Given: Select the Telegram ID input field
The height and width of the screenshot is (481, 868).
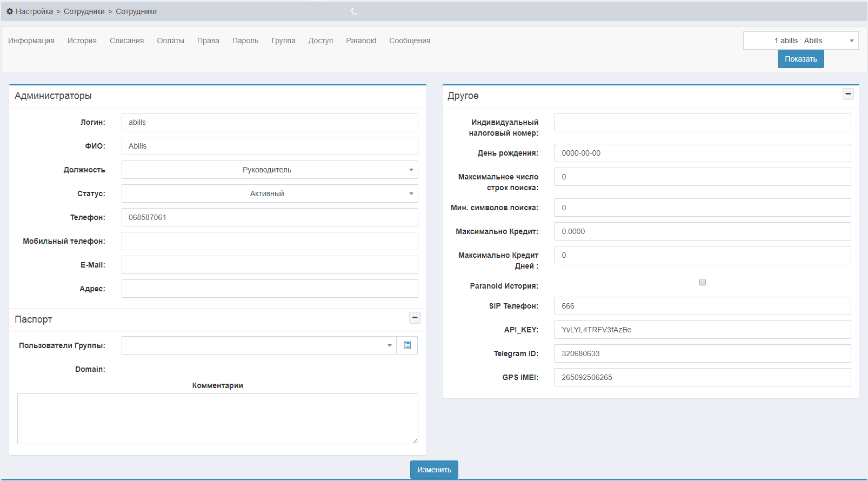Looking at the screenshot, I should [x=702, y=353].
